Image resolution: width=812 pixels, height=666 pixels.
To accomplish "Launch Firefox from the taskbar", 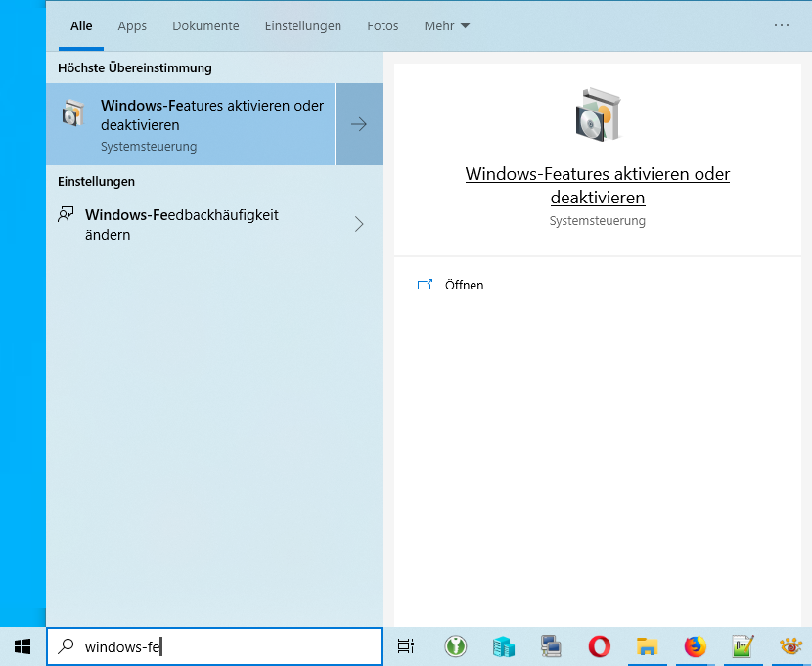I will [695, 646].
